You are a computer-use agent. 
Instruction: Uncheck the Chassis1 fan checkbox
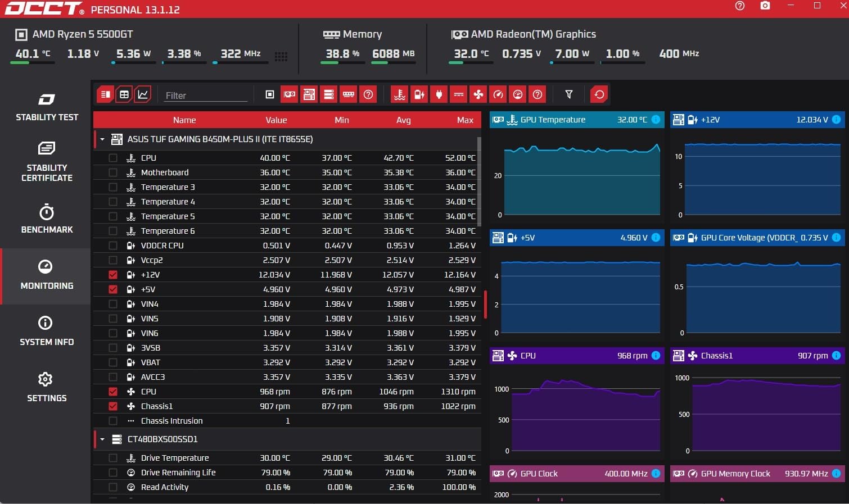113,406
